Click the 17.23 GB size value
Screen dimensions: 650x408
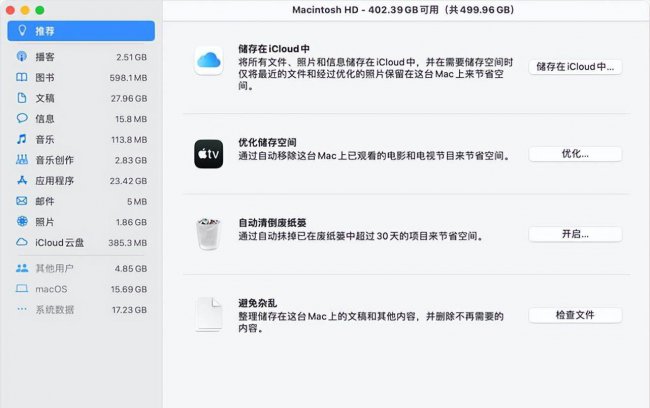click(x=129, y=310)
